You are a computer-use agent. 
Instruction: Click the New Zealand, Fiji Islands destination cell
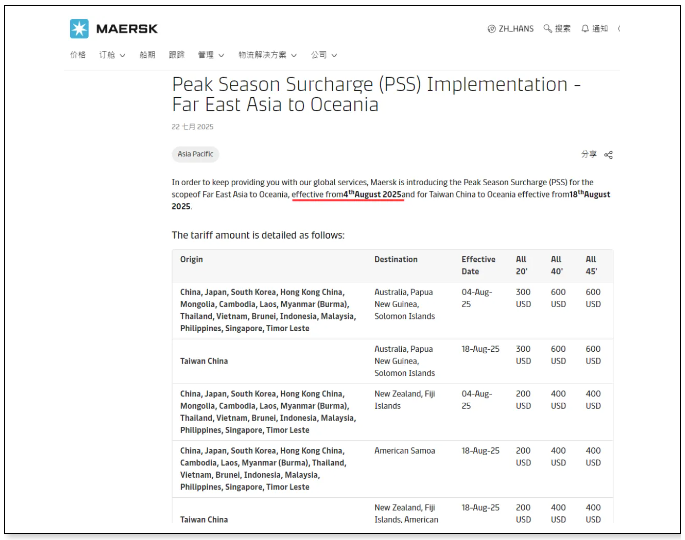point(405,400)
